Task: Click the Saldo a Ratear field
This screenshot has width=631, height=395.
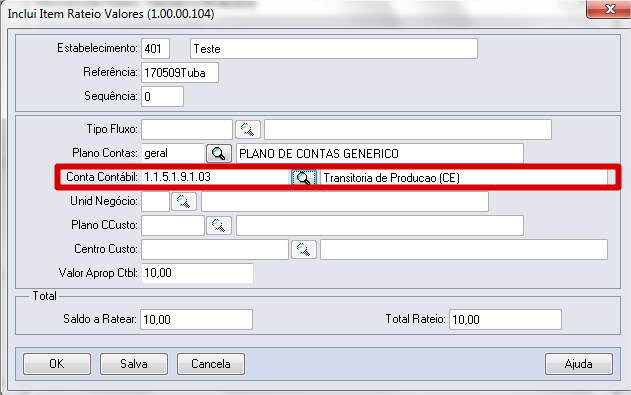Action: [196, 319]
